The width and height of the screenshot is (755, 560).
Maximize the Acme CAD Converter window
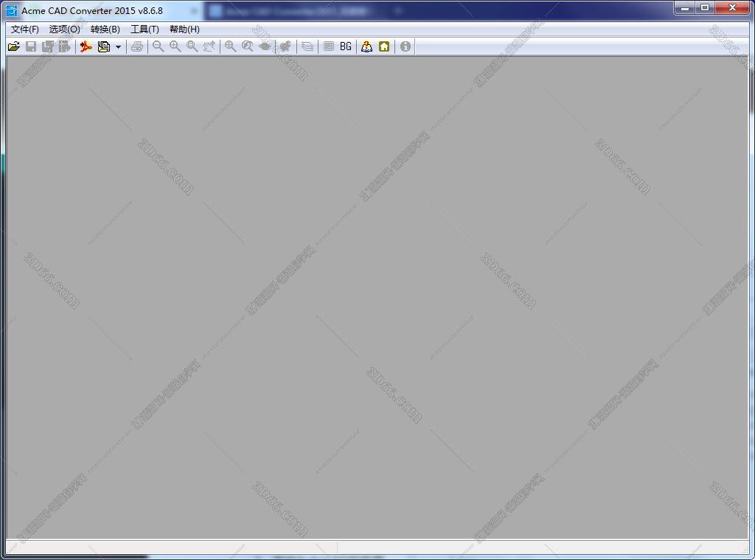point(705,7)
